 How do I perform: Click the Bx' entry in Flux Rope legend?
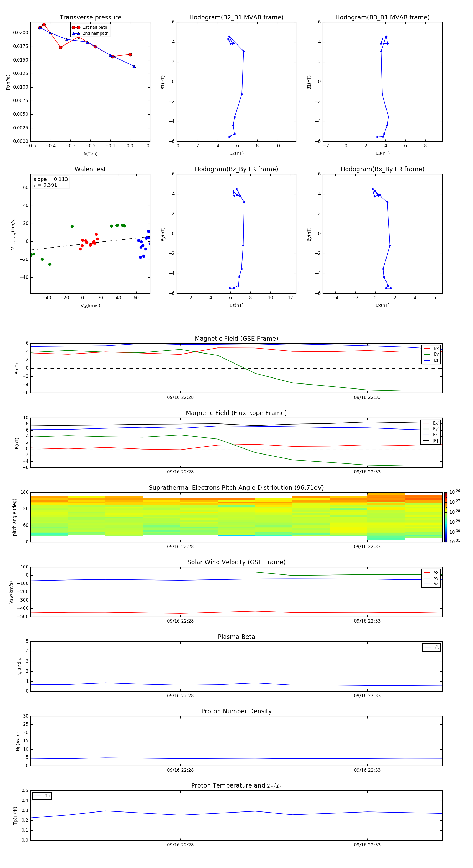tap(431, 423)
